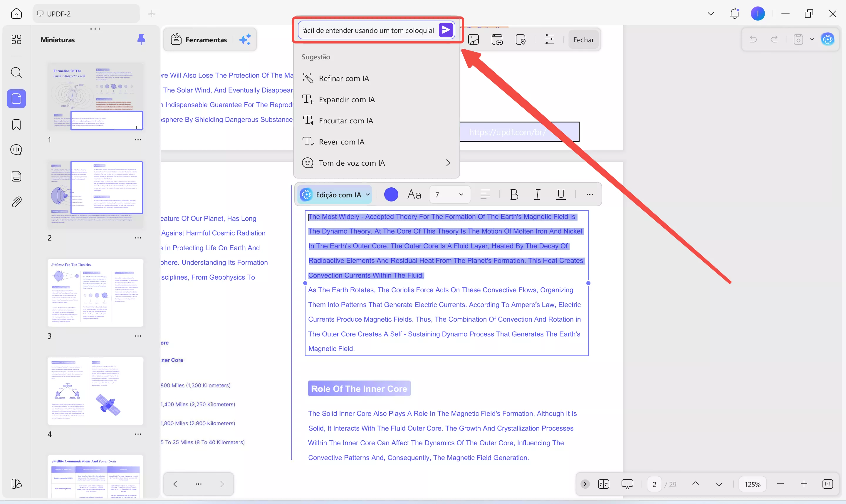This screenshot has width=846, height=504.
Task: Toggle italic formatting
Action: pos(537,195)
